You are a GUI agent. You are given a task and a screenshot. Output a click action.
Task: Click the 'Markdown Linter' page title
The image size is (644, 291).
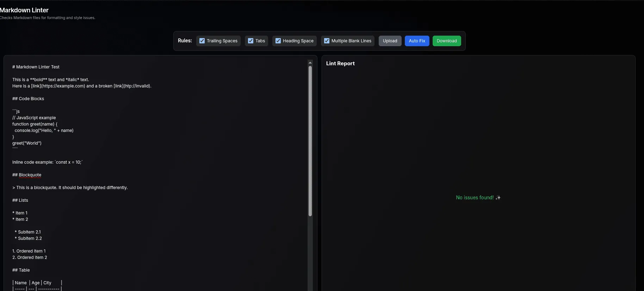24,10
